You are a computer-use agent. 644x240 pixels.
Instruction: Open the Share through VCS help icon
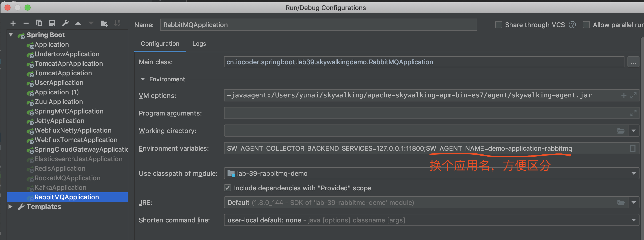[x=572, y=25]
